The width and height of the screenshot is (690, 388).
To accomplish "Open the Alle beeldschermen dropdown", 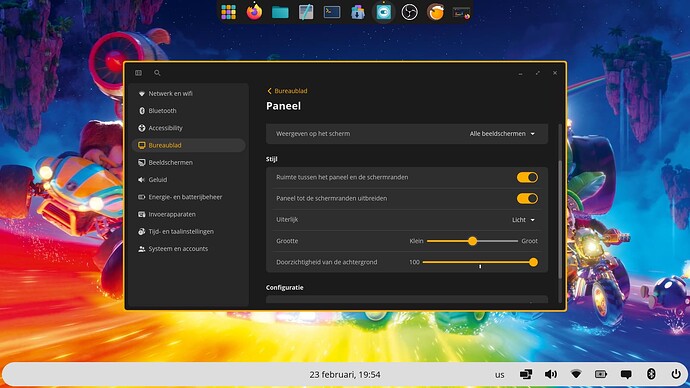I will 503,134.
